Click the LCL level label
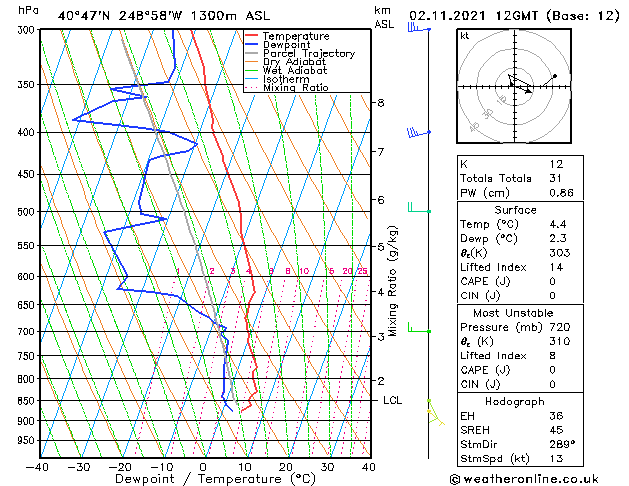Viewport: 629px width, 486px height. tap(392, 400)
